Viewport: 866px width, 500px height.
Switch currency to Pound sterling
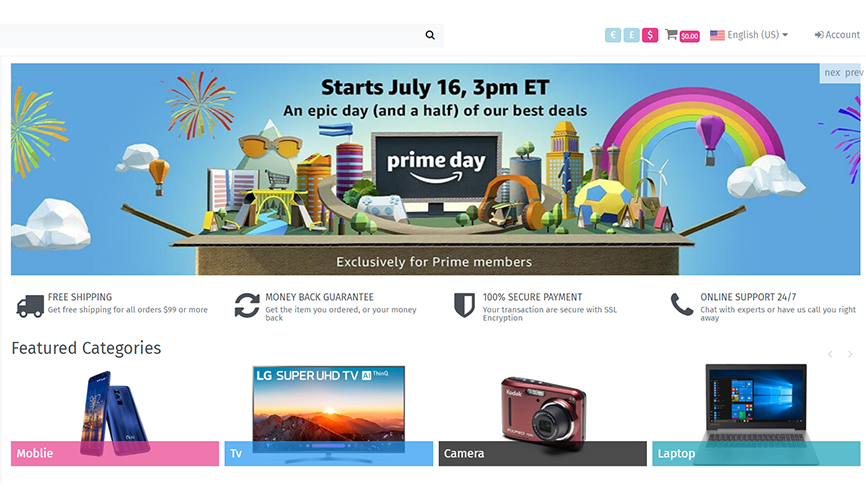[x=631, y=35]
